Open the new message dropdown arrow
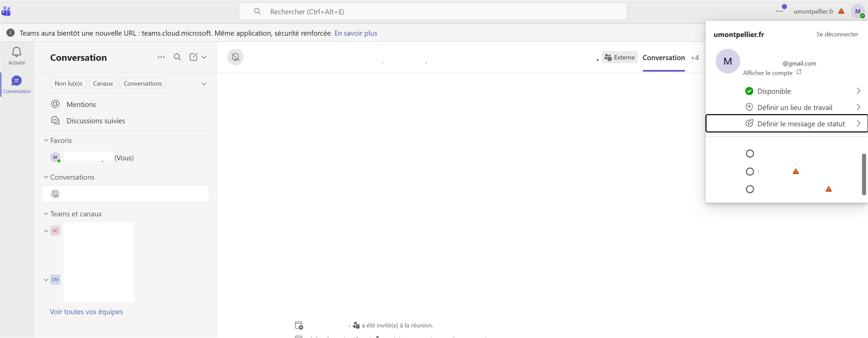Viewport: 868px width, 338px height. point(204,57)
